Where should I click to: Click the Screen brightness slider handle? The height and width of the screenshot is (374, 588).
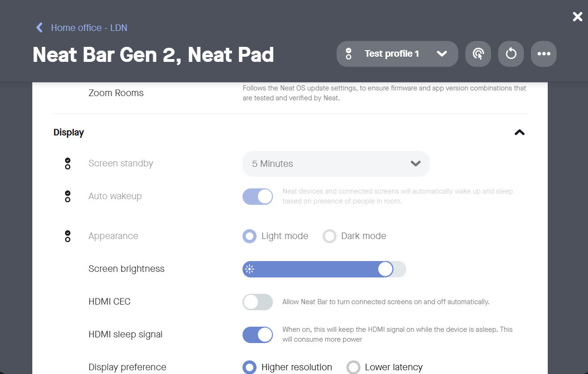385,269
